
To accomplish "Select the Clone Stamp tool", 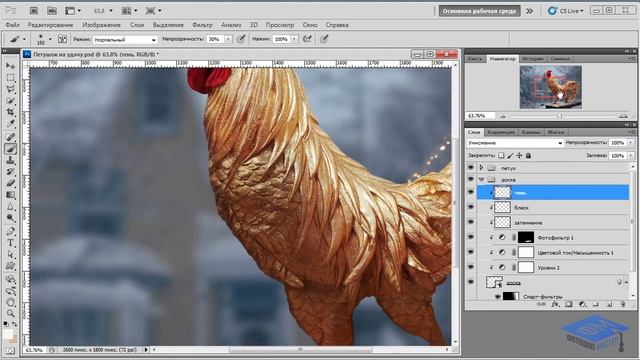I will pos(11,160).
